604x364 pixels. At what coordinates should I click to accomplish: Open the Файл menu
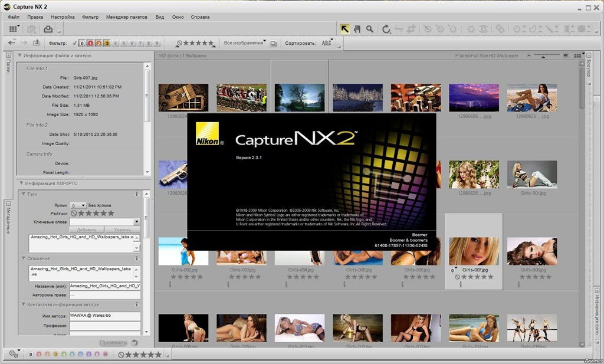point(14,17)
